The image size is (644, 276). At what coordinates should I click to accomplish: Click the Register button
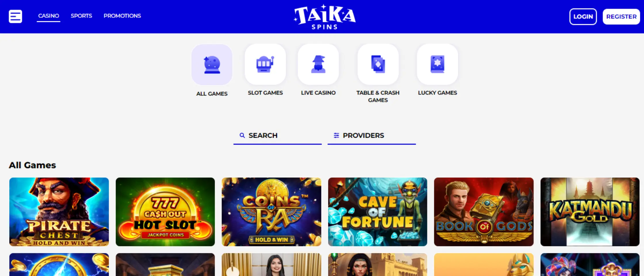(x=621, y=17)
